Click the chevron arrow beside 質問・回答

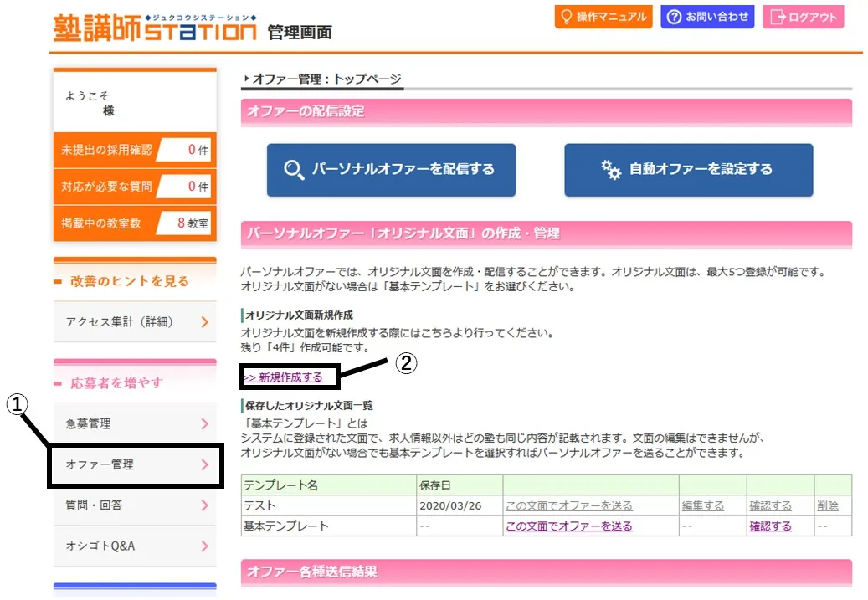205,505
